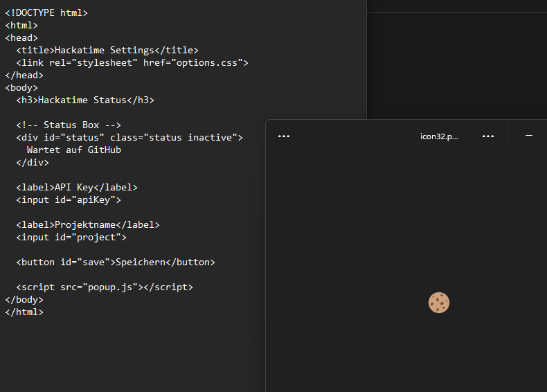Click the Projektname label line
Screen dimensions: 547x392
pyautogui.click(x=88, y=225)
